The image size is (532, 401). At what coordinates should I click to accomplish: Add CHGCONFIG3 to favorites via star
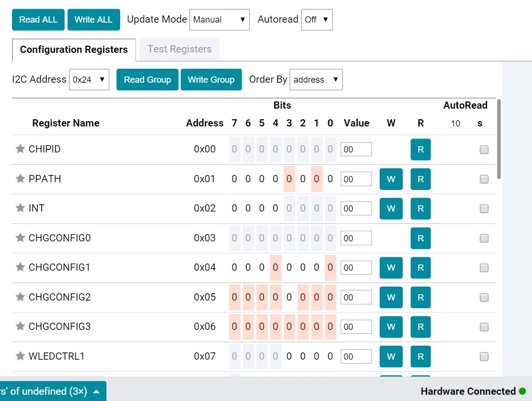[20, 326]
